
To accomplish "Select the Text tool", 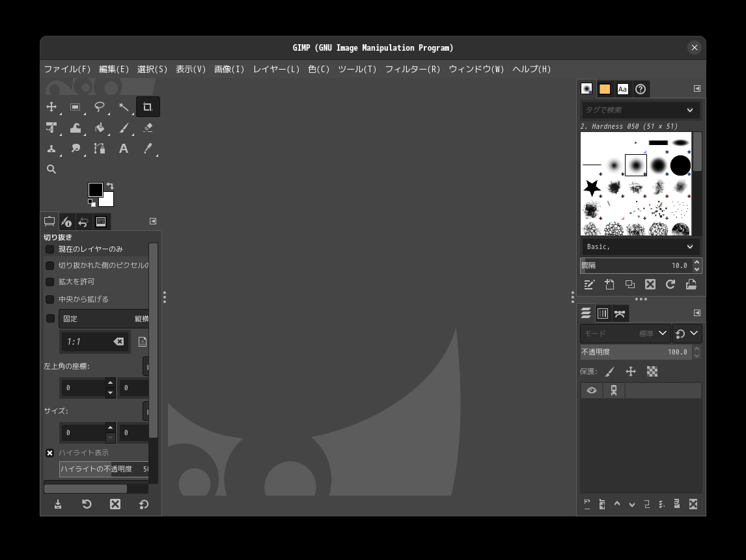I will tap(123, 148).
